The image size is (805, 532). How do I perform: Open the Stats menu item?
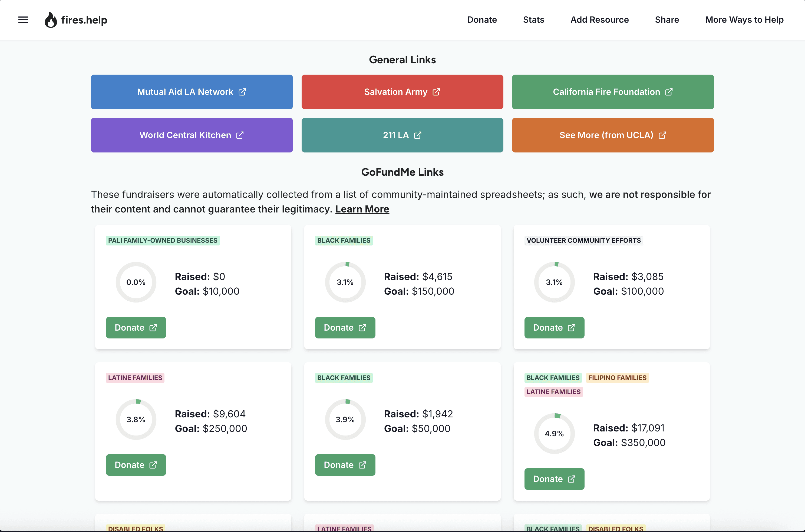tap(533, 20)
